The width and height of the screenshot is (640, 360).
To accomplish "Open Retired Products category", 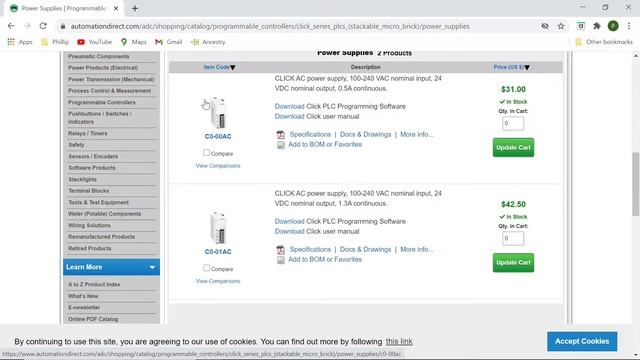I will pos(89,248).
